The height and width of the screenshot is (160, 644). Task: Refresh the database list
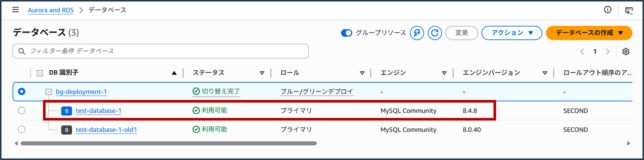(x=435, y=33)
